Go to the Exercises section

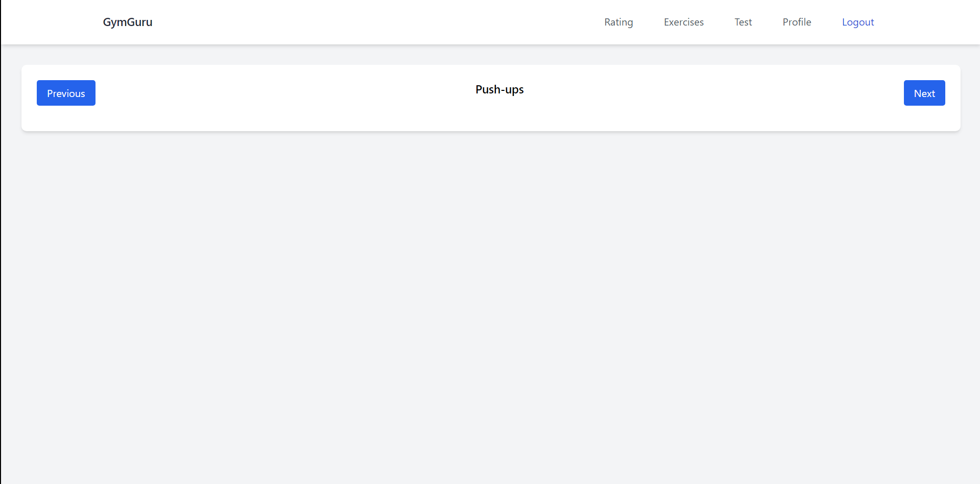point(683,22)
